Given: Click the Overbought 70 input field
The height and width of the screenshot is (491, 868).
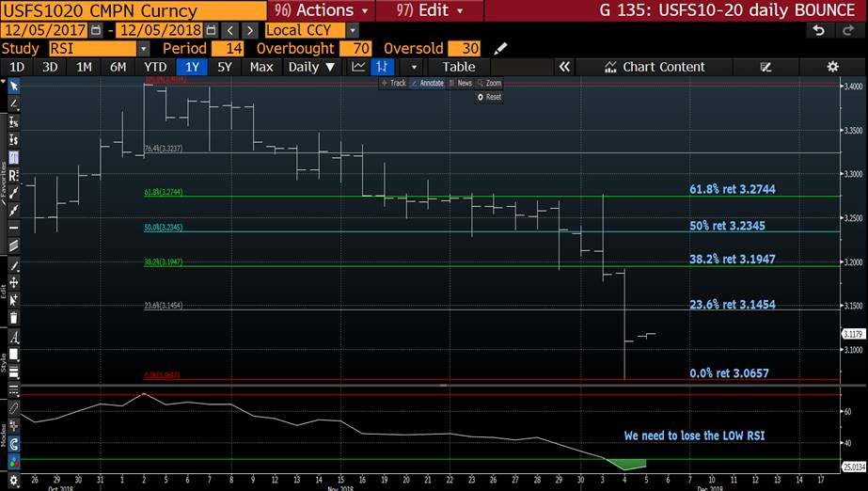Looking at the screenshot, I should [355, 49].
